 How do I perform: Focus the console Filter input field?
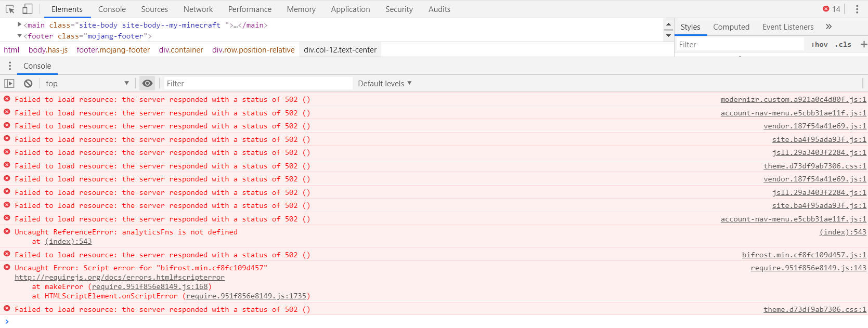pos(258,83)
